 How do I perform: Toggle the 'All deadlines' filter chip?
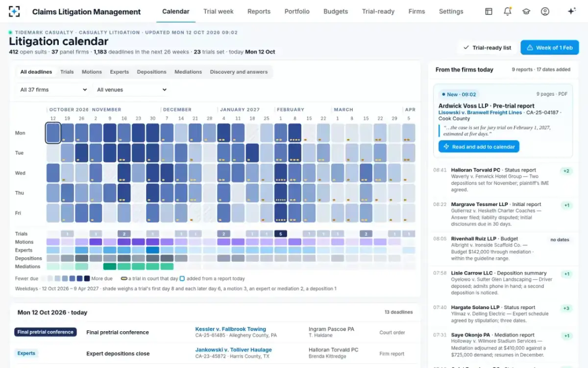click(36, 72)
